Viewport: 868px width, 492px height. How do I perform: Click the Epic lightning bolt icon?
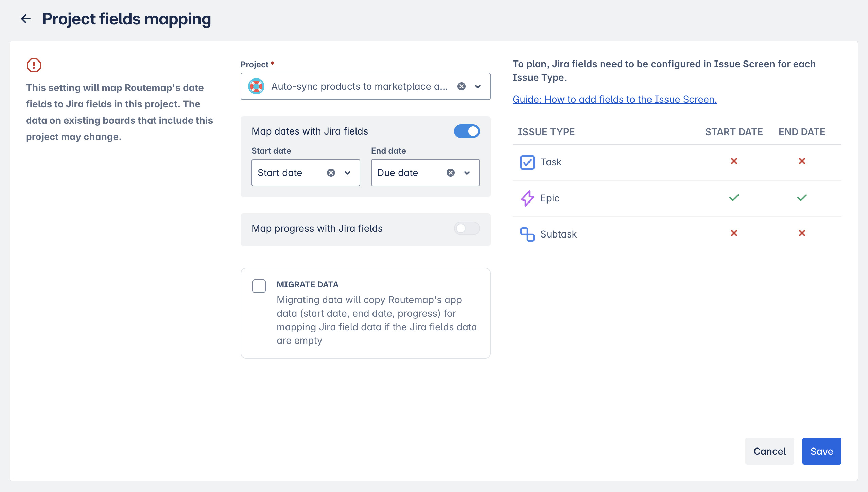[x=527, y=198]
